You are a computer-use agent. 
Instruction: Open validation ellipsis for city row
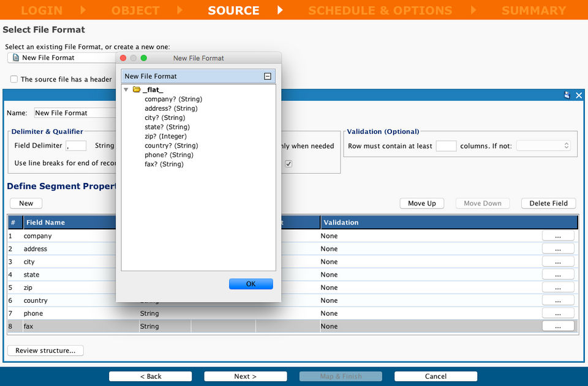558,262
